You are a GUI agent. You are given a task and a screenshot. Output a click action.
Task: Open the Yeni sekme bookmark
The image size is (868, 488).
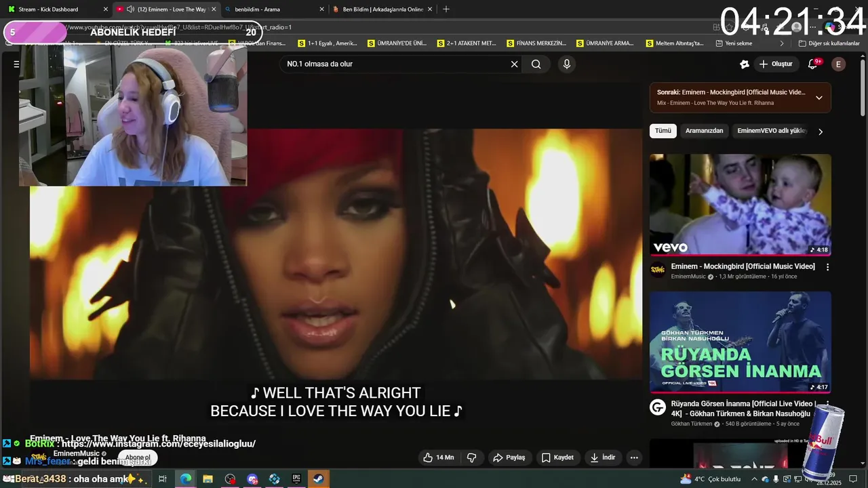click(734, 43)
